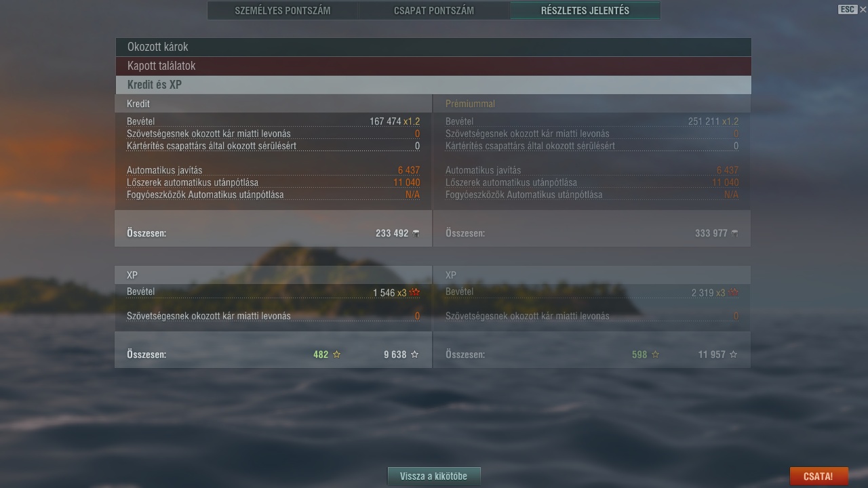The image size is (868, 488).
Task: Click the red star icon next to 2 319 x3
Action: tap(733, 293)
